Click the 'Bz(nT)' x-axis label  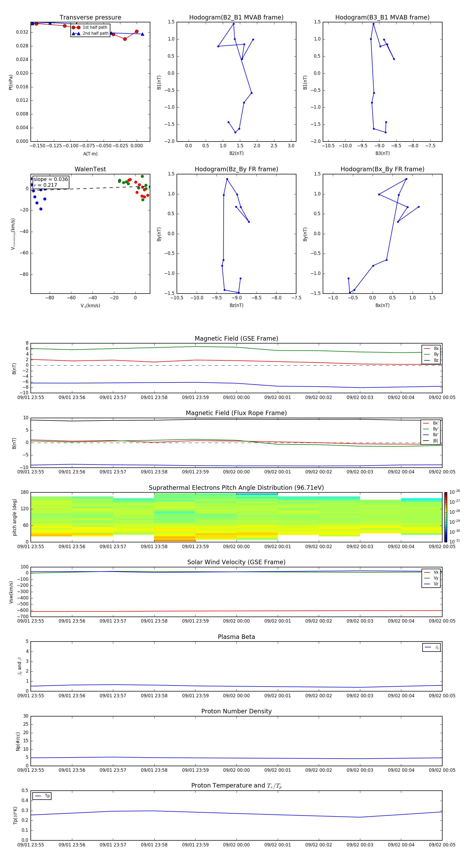click(x=236, y=305)
